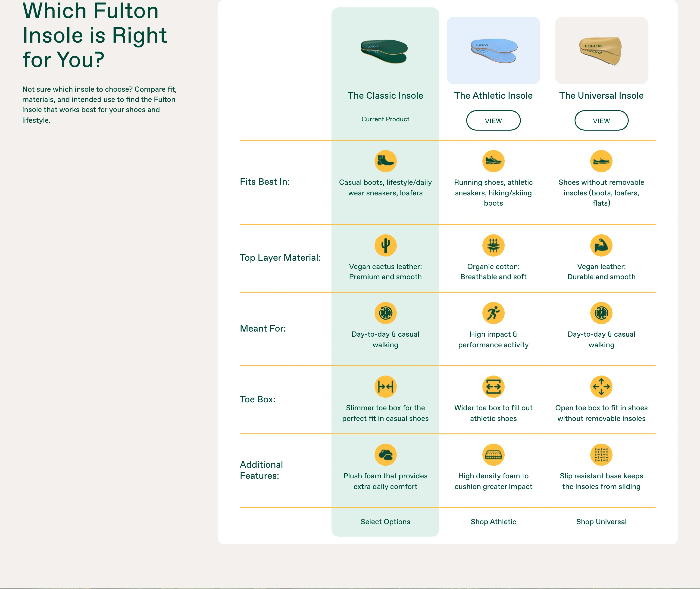Click the high density foam icon
The width and height of the screenshot is (700, 589).
[x=493, y=455]
